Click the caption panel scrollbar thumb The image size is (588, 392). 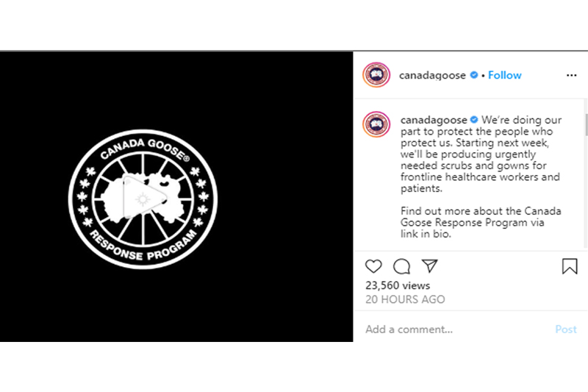[586, 124]
